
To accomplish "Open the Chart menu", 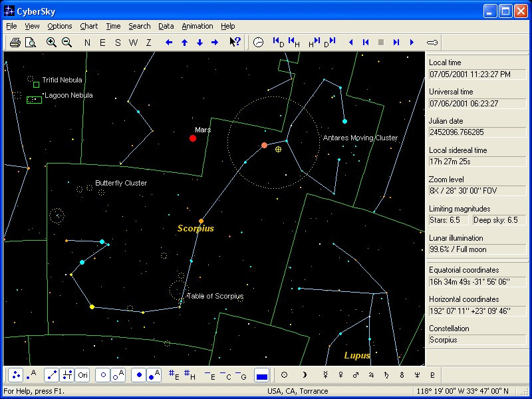I will point(89,26).
